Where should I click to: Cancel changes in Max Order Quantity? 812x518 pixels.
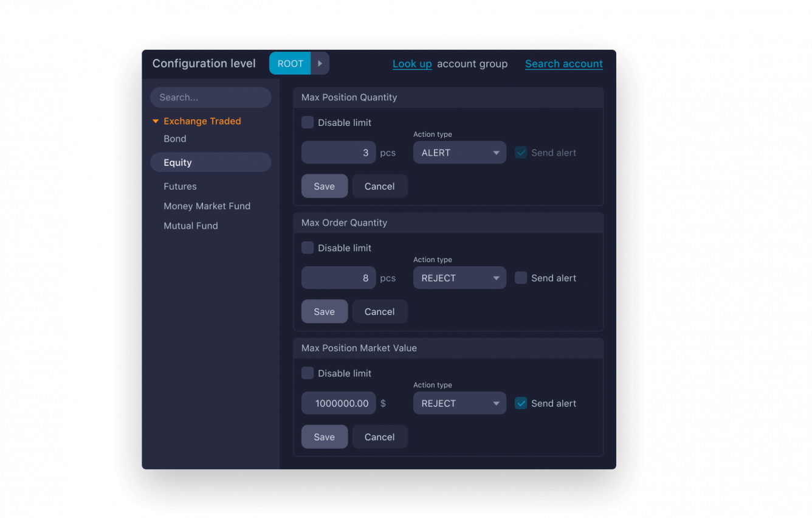tap(380, 311)
